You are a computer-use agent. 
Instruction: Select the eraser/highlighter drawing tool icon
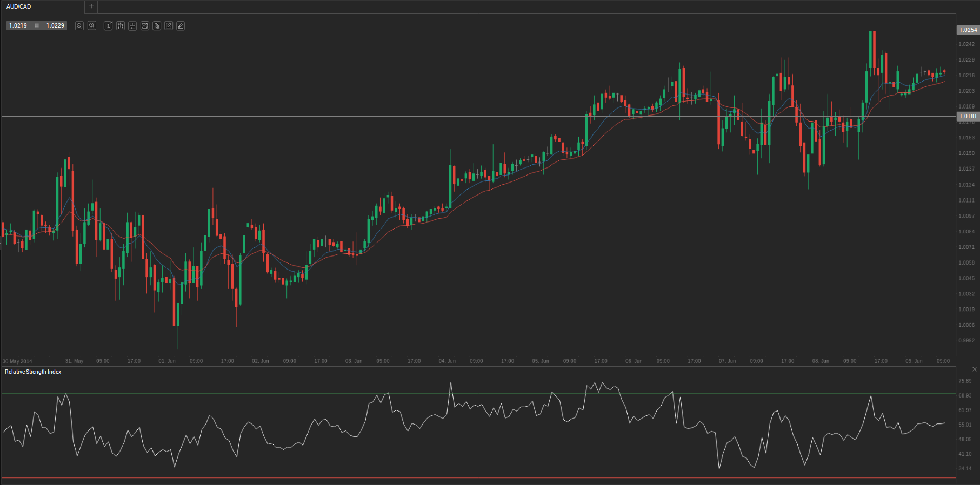[181, 26]
